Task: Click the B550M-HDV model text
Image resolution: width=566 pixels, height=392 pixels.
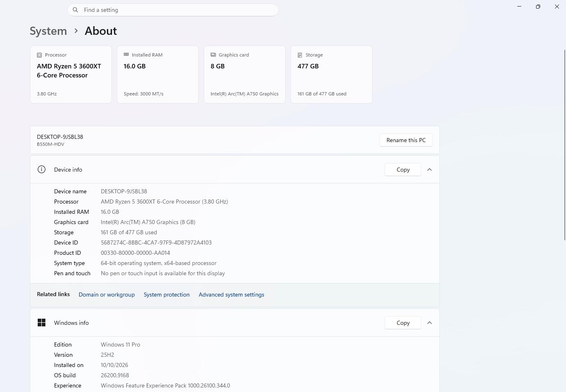Action: point(50,144)
